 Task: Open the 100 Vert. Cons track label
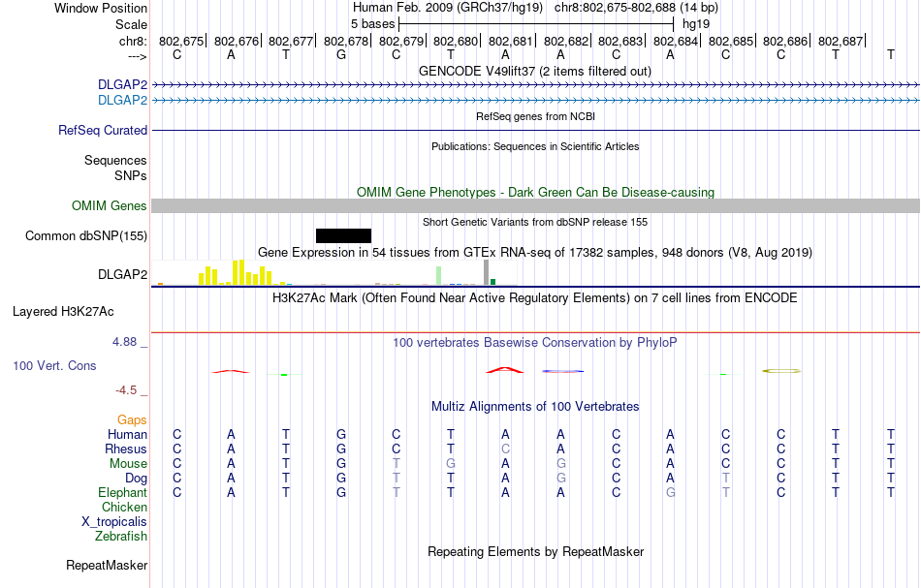point(54,365)
